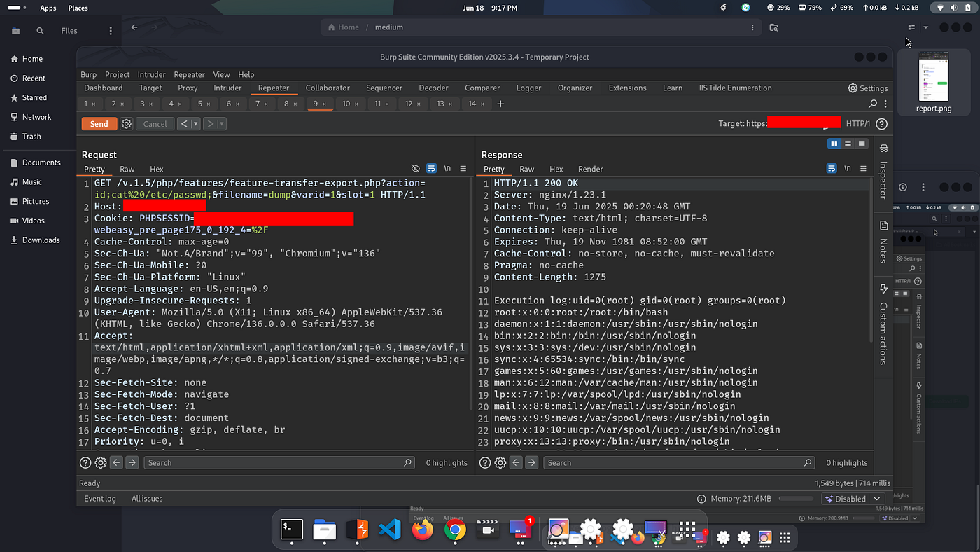The width and height of the screenshot is (980, 552).
Task: Launch Firefox from the dock
Action: [x=423, y=530]
